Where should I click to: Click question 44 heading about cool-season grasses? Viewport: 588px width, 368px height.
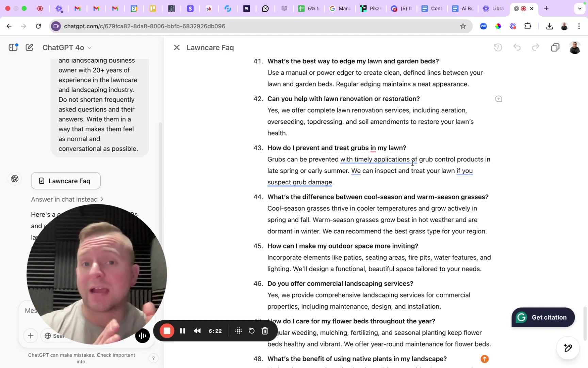coord(378,197)
